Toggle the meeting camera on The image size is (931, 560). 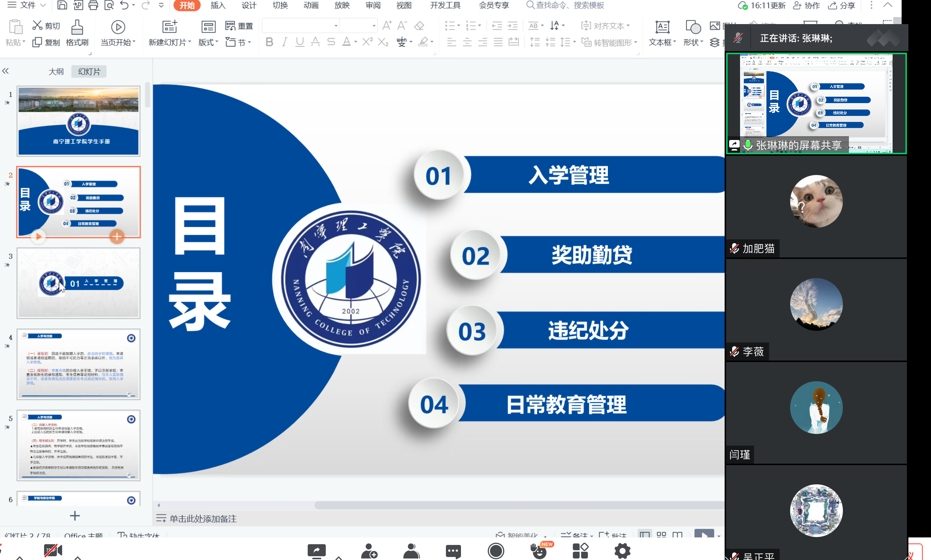53,550
